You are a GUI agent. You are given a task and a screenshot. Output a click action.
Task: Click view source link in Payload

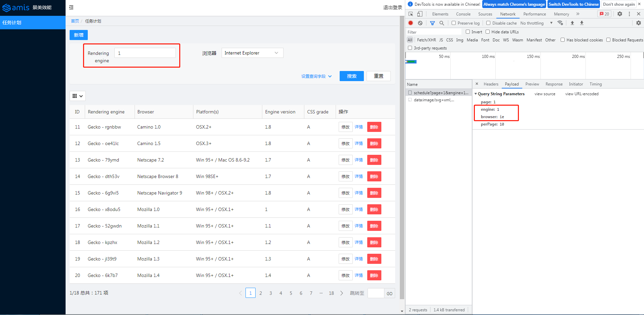545,94
